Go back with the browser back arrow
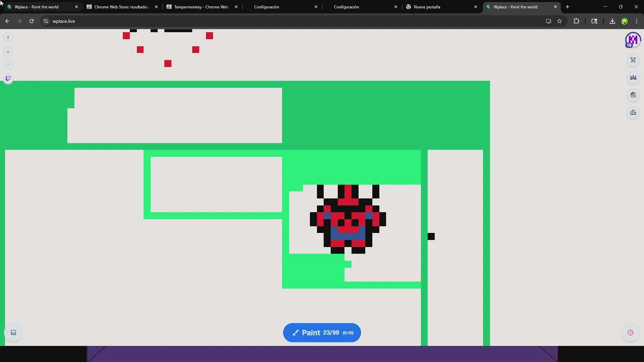Screen dimensions: 644x362 click(x=7, y=21)
